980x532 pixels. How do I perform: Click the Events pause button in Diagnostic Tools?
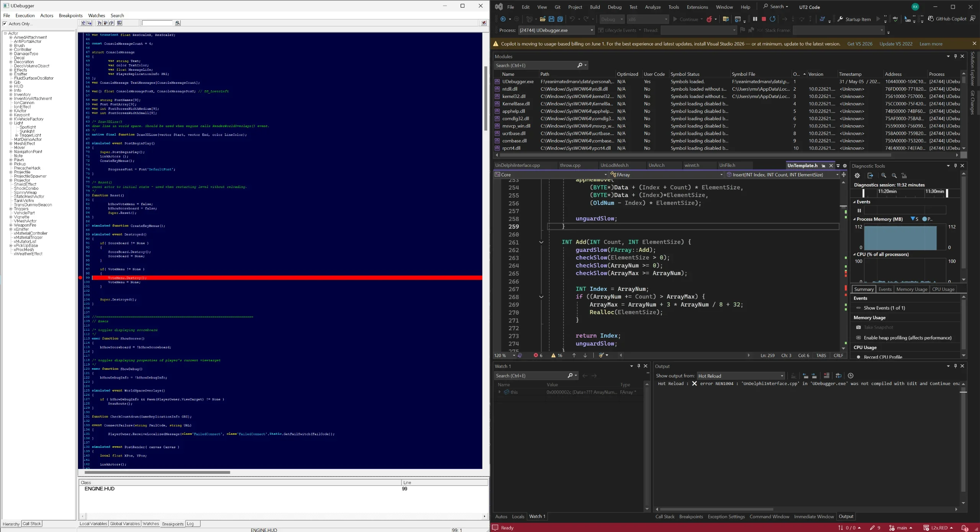pos(859,210)
